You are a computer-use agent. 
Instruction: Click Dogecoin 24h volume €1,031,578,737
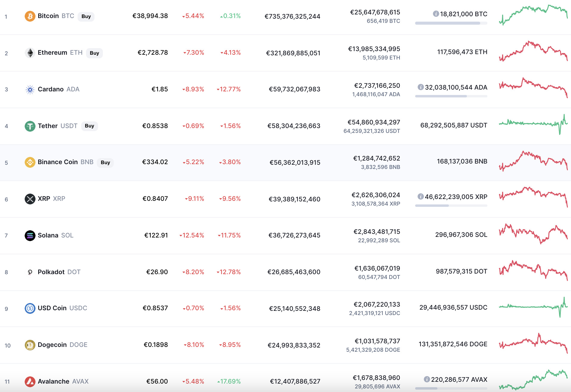coord(378,341)
